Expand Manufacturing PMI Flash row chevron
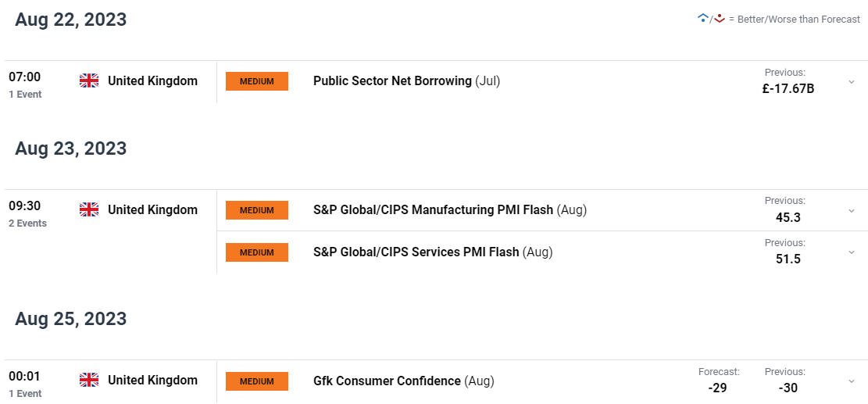The image size is (868, 404). 852,210
